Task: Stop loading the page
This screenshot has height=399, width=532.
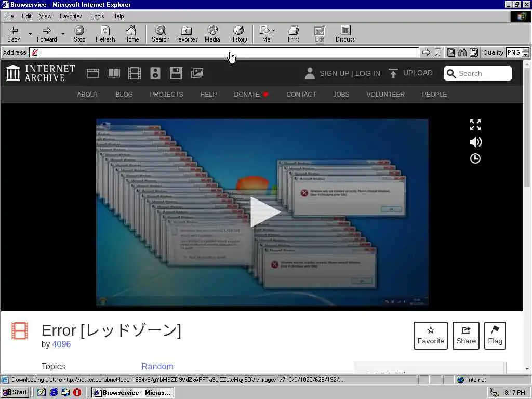Action: 79,34
